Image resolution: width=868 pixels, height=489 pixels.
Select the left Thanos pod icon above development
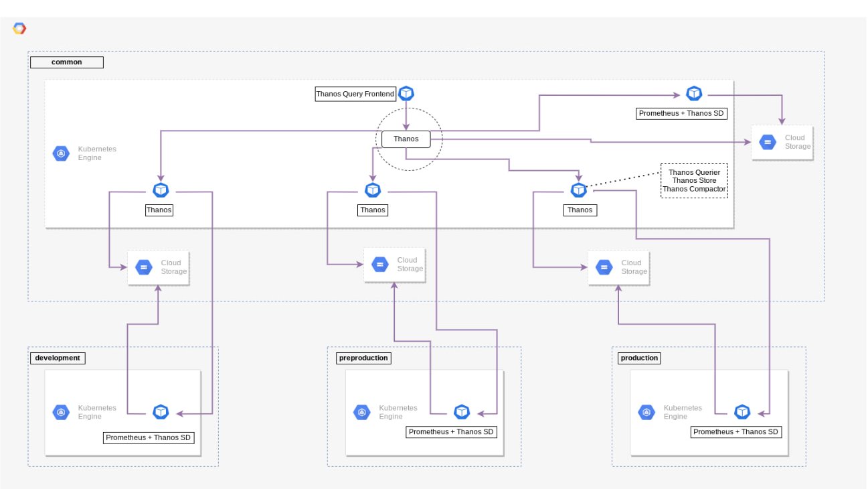161,190
